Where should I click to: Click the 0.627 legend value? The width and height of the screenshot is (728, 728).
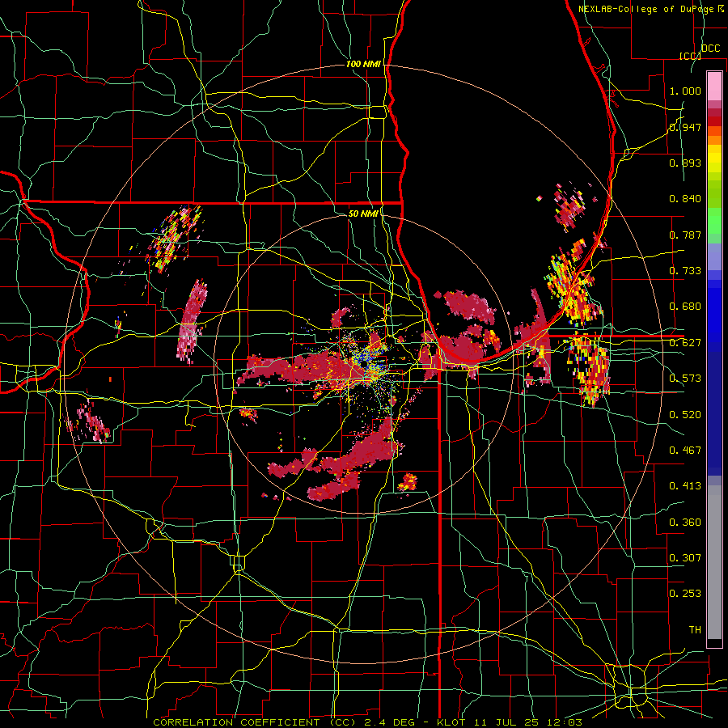point(685,343)
